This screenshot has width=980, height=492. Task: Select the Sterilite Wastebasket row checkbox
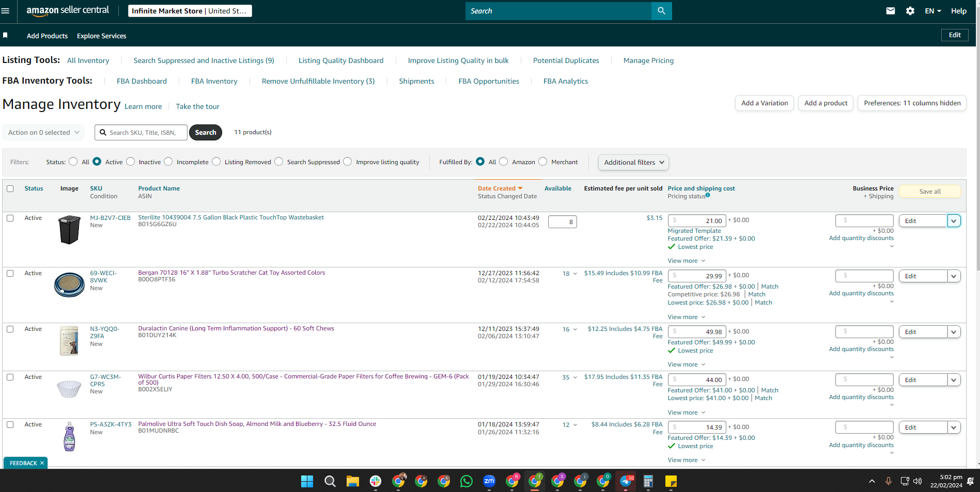10,218
